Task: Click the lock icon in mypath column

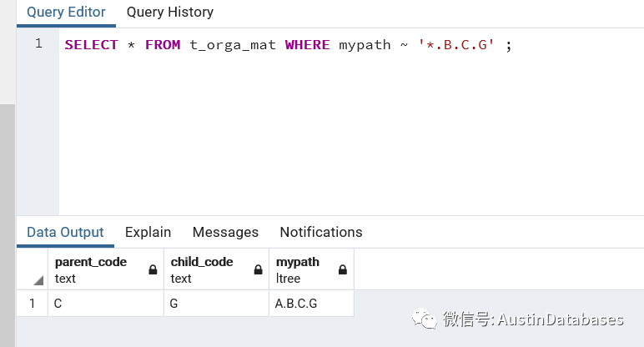Action: [x=343, y=270]
